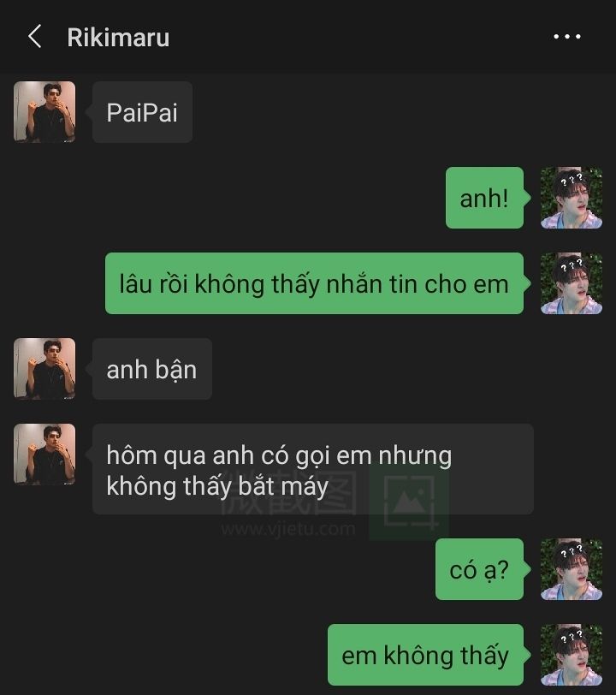The width and height of the screenshot is (616, 695).
Task: Select the 'anh!' message bubble
Action: coord(484,198)
